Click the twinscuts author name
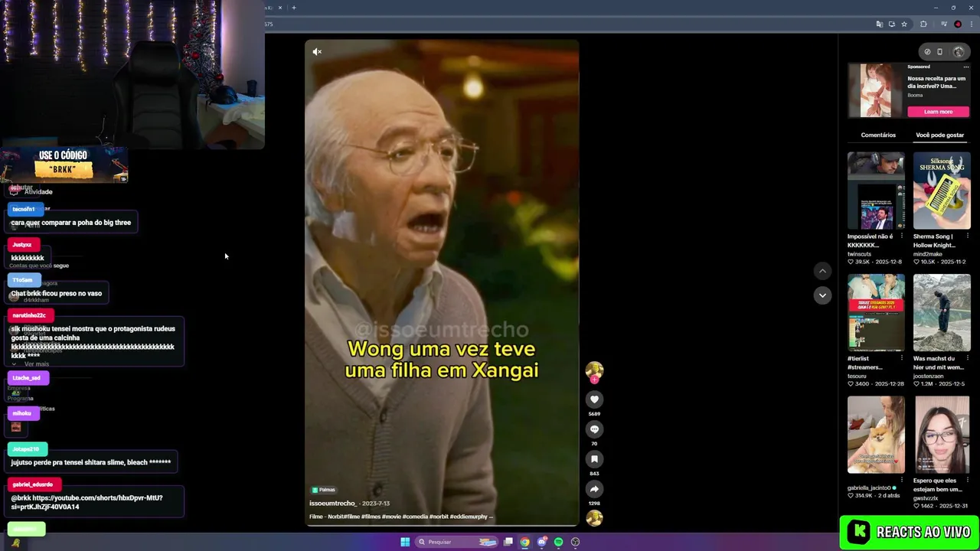 click(x=859, y=254)
